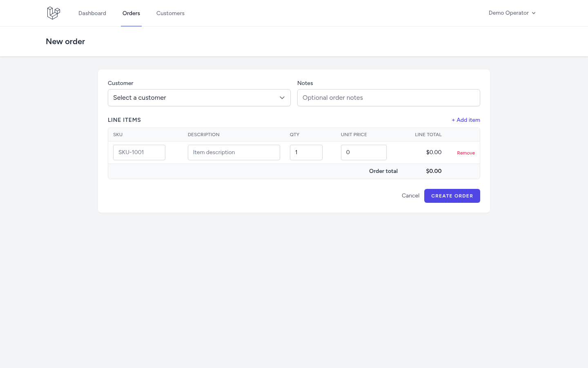
Task: Click the LINE ITEMS section label
Action: coord(124,120)
